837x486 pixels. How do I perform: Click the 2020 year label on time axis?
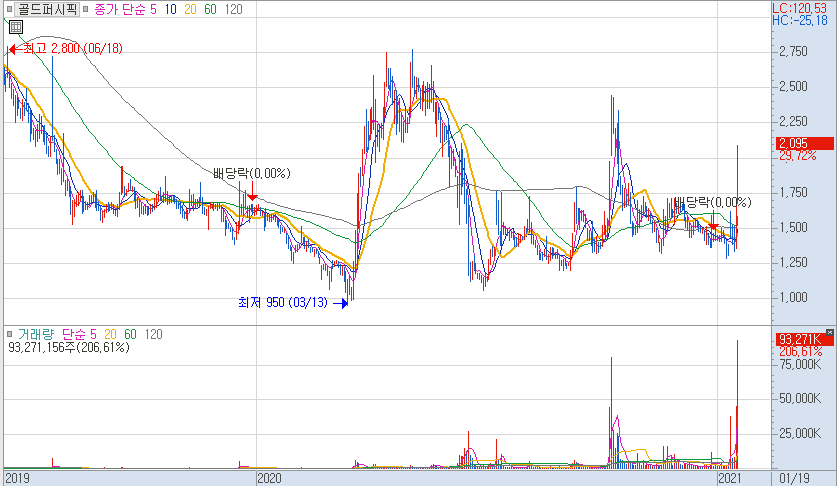coord(270,478)
